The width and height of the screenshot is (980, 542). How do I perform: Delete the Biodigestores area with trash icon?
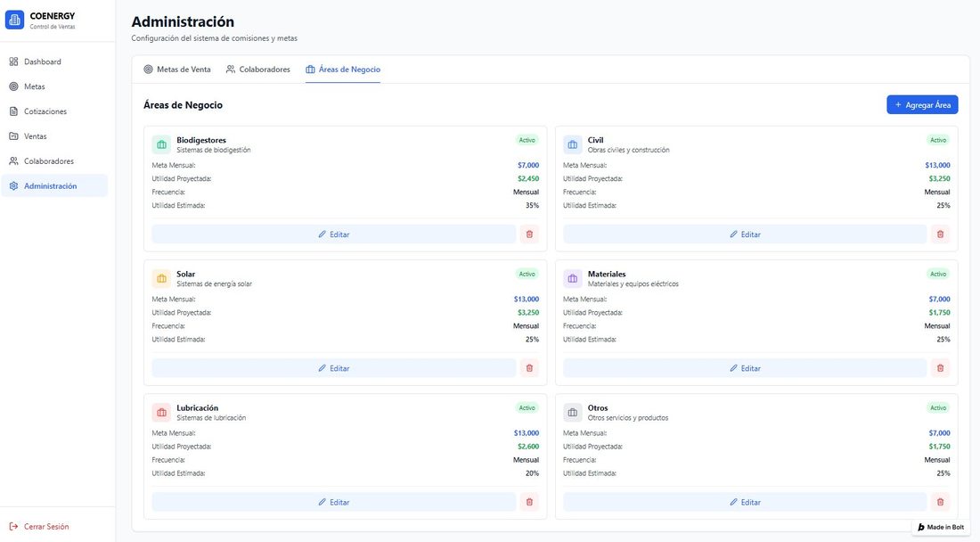point(529,234)
